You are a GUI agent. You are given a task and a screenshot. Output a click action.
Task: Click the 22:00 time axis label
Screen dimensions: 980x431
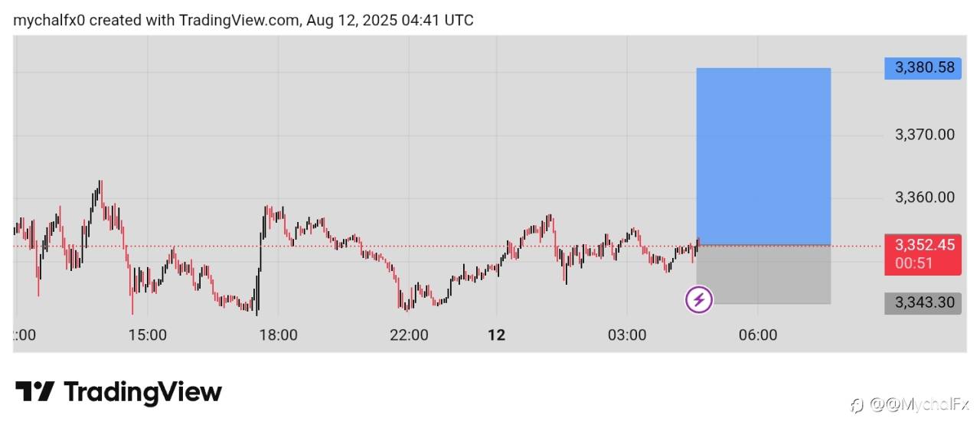click(x=409, y=335)
